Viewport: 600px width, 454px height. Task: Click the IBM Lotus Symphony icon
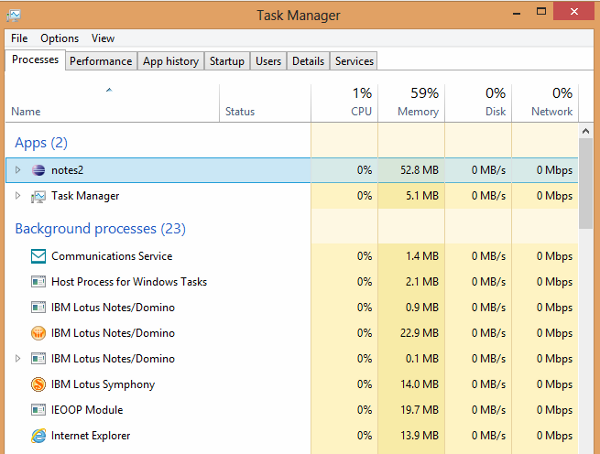pyautogui.click(x=38, y=384)
